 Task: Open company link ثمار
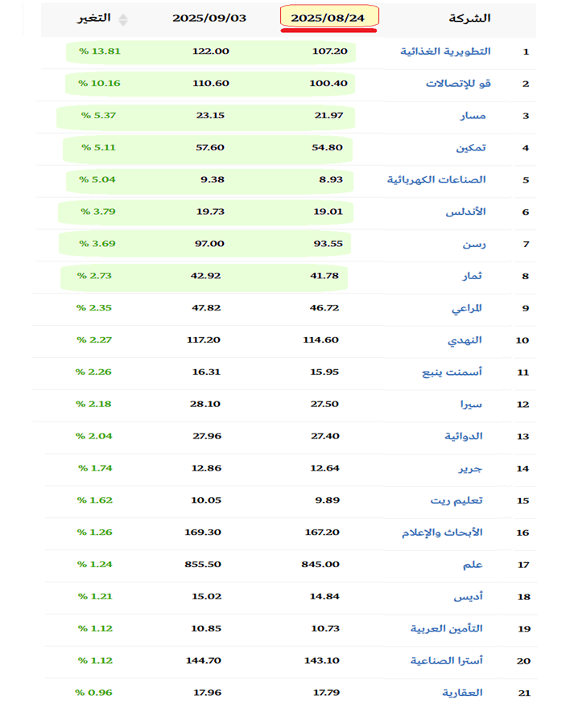point(472,276)
